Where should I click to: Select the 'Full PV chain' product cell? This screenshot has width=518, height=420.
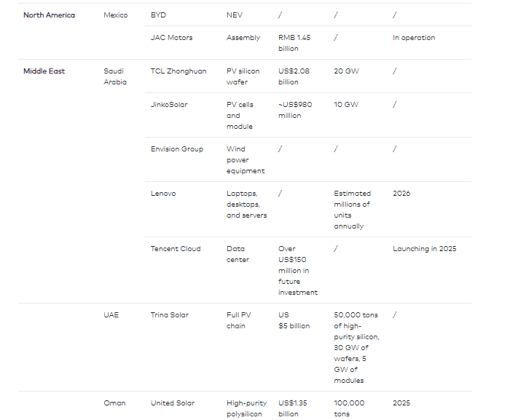coord(238,320)
